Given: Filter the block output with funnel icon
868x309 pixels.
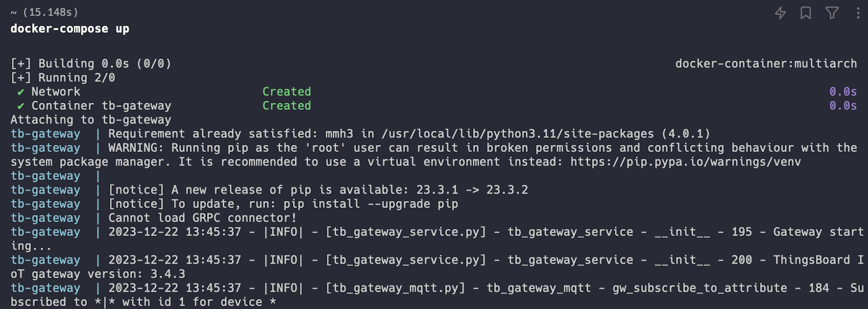Looking at the screenshot, I should (832, 13).
